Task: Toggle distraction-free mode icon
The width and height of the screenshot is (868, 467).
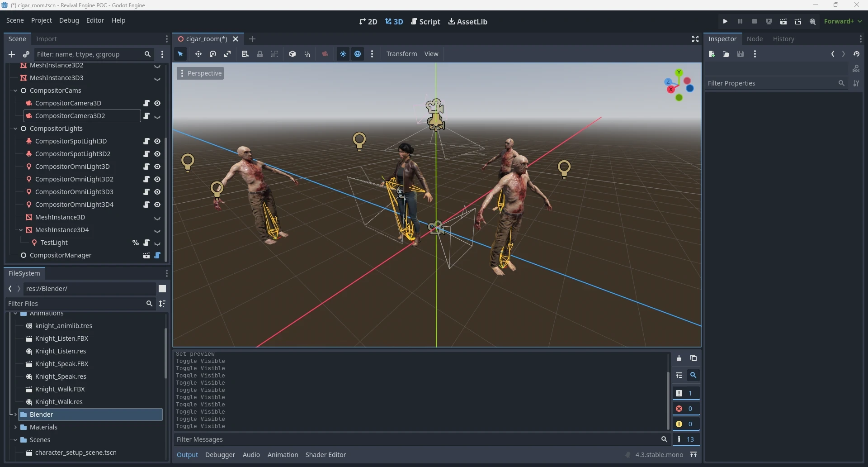Action: point(695,39)
